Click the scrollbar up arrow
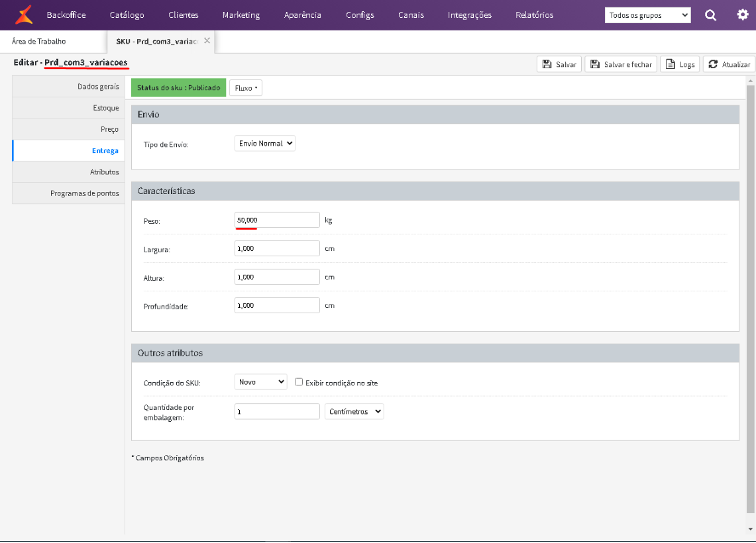The height and width of the screenshot is (543, 756). coord(750,81)
